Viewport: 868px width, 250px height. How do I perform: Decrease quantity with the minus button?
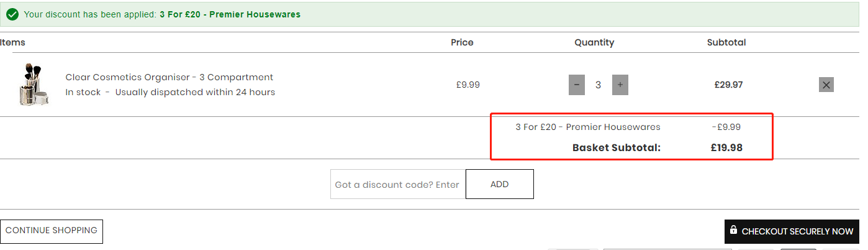[577, 85]
